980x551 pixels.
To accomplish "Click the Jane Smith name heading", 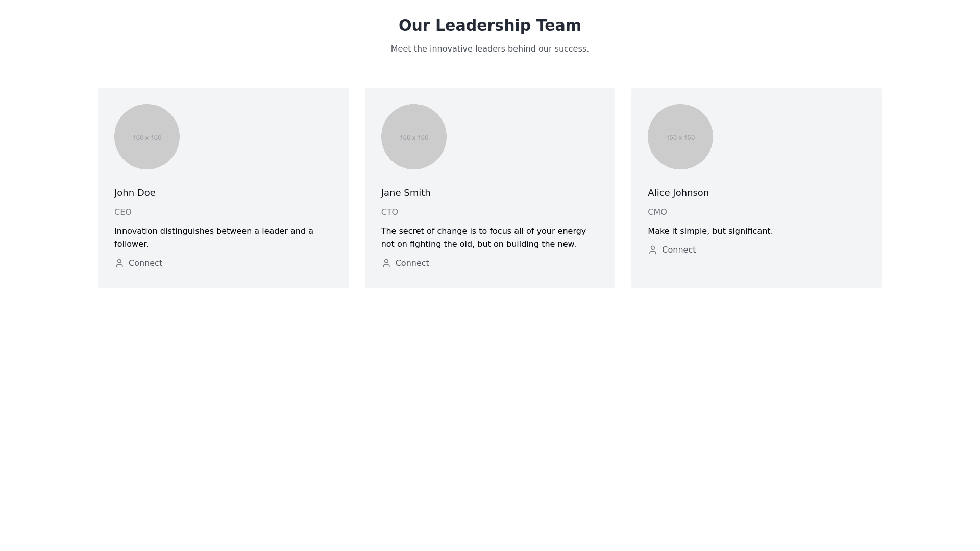I will click(406, 193).
